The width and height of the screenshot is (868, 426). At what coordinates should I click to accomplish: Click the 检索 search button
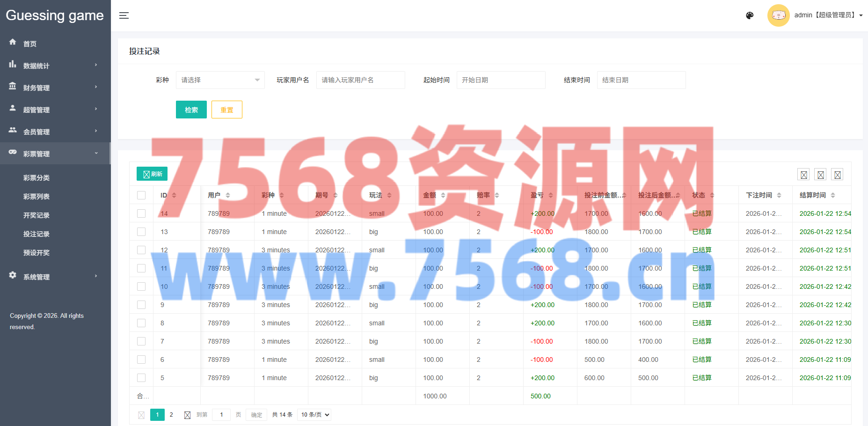coord(191,110)
